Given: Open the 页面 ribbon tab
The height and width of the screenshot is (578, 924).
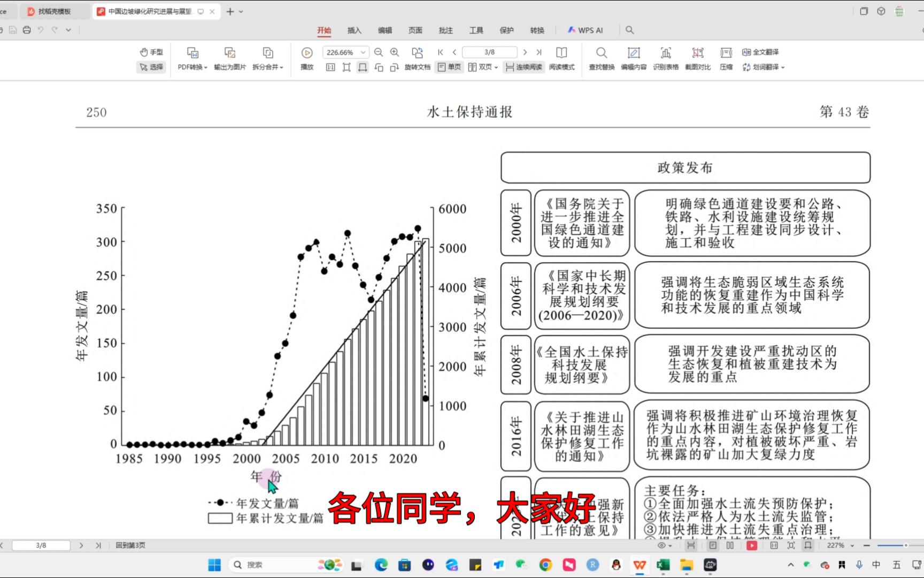Looking at the screenshot, I should pyautogui.click(x=415, y=31).
